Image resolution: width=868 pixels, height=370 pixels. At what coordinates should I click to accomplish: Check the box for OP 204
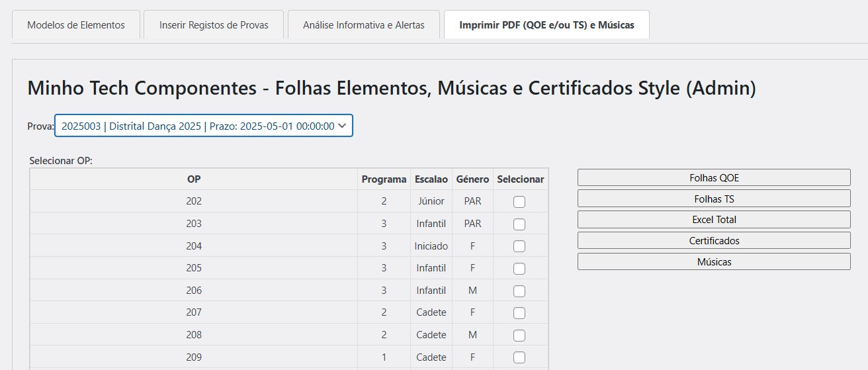click(519, 246)
